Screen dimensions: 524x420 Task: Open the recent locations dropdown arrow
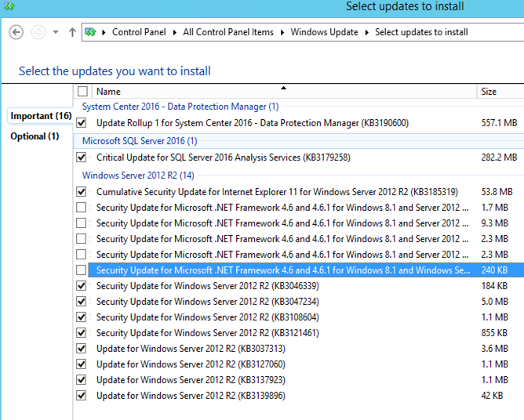coord(56,32)
